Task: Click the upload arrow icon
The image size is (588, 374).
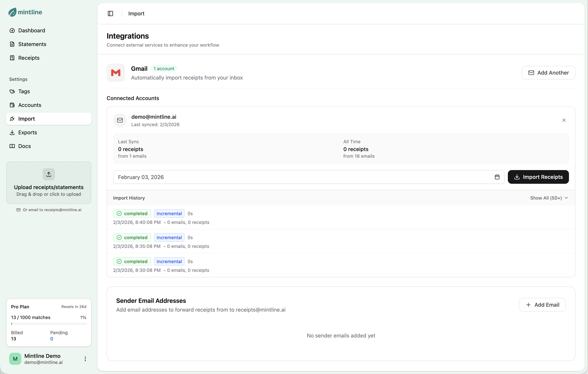Action: click(49, 174)
